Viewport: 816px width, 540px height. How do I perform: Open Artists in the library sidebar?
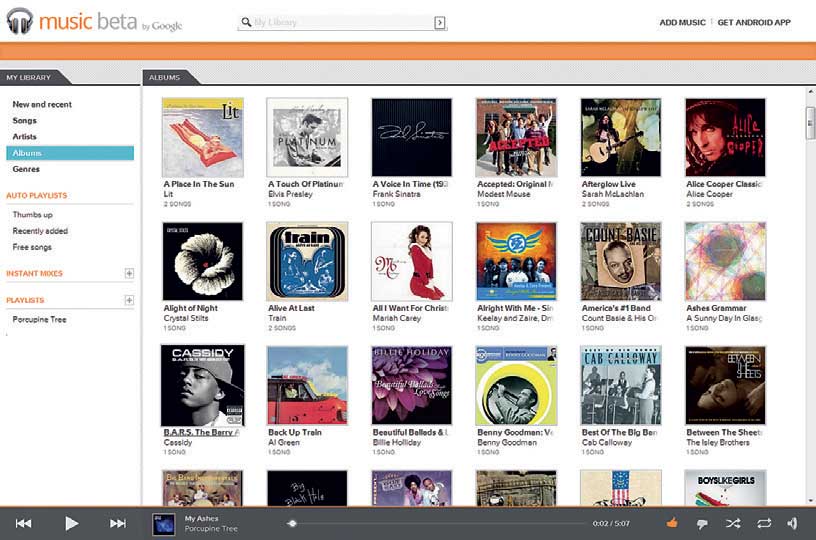tap(24, 136)
